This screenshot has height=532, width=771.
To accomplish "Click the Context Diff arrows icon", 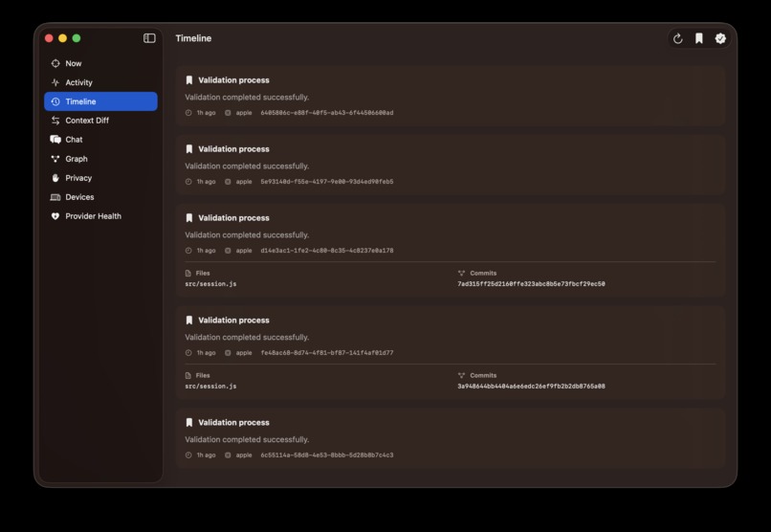I will (55, 121).
